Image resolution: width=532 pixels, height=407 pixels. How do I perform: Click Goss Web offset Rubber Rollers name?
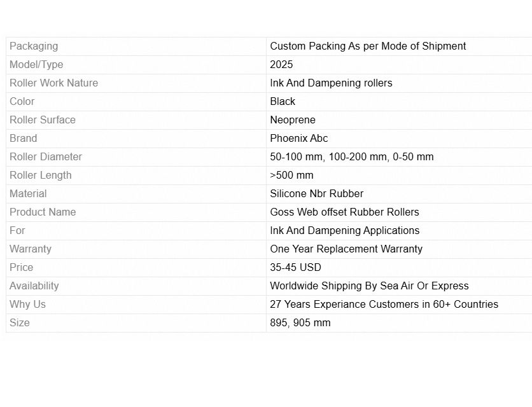[344, 212]
